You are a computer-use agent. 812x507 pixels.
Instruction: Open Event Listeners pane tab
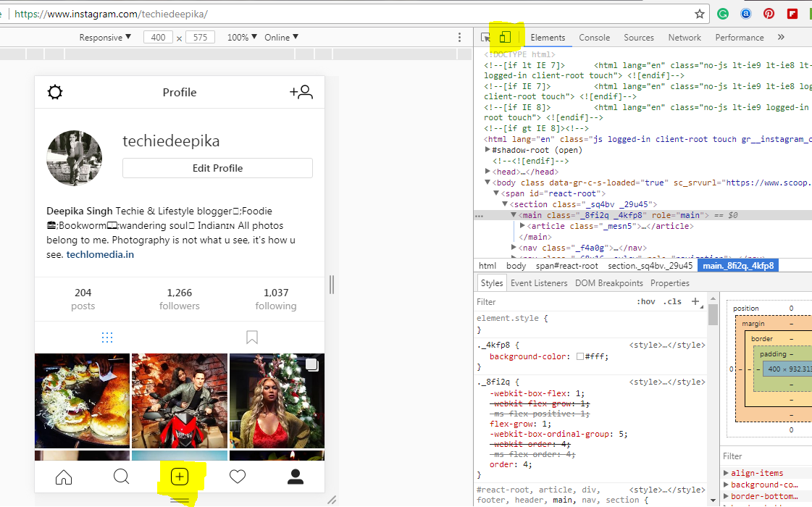539,283
